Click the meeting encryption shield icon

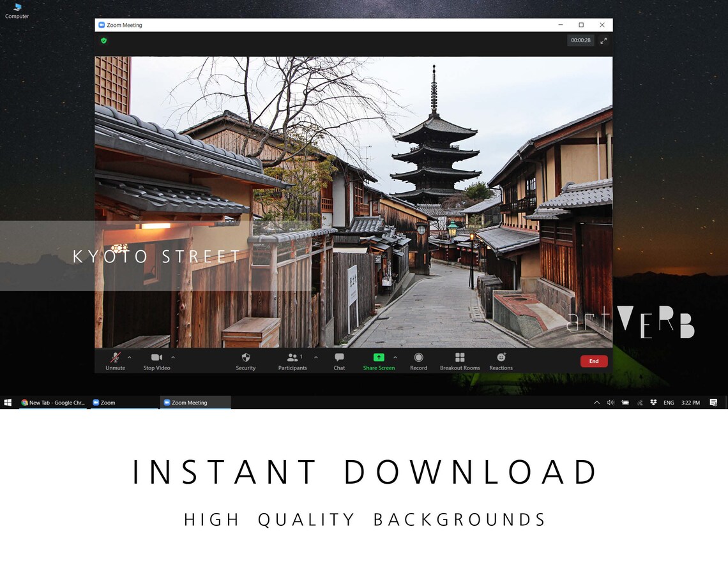pos(103,40)
